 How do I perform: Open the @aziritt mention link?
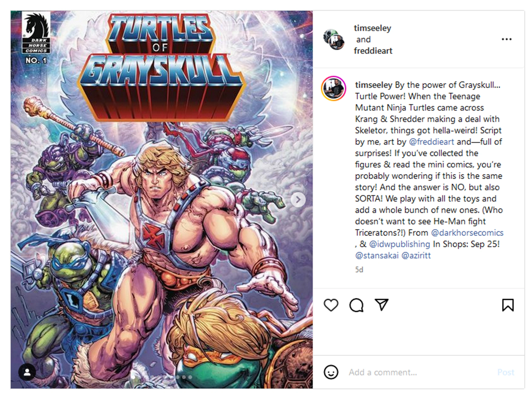point(416,255)
